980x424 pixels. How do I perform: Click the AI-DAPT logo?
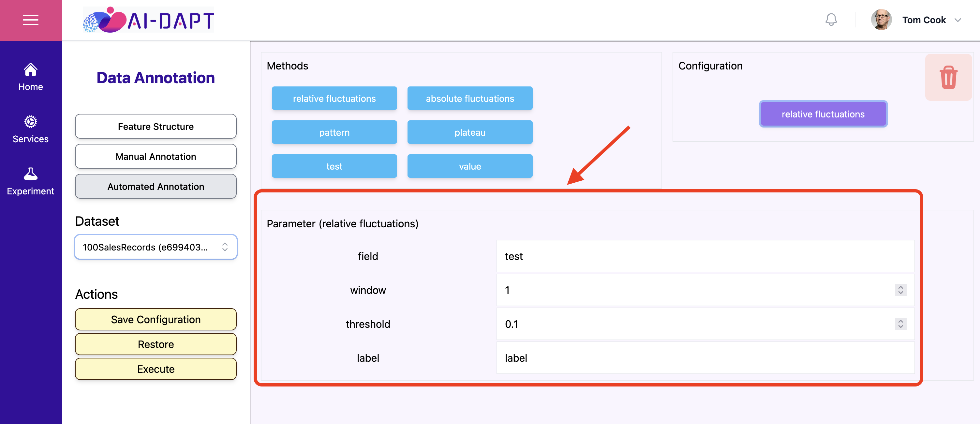[148, 20]
